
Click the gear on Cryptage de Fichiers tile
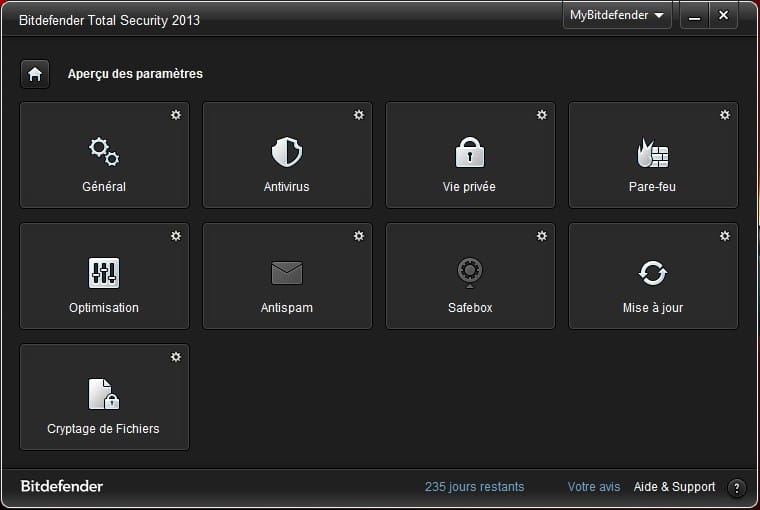tap(176, 357)
